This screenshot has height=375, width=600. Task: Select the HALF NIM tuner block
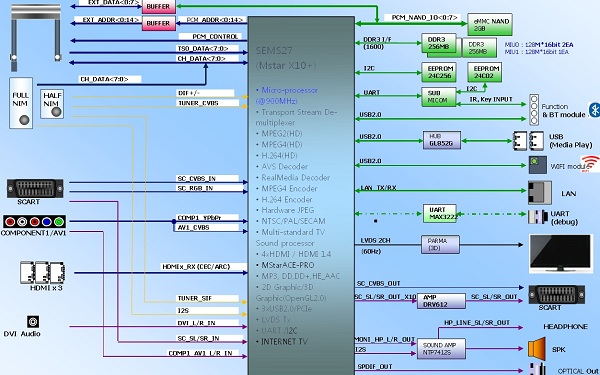click(x=52, y=104)
